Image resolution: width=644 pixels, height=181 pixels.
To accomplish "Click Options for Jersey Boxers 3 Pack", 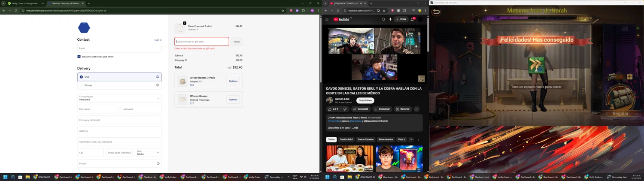I will pos(233,81).
